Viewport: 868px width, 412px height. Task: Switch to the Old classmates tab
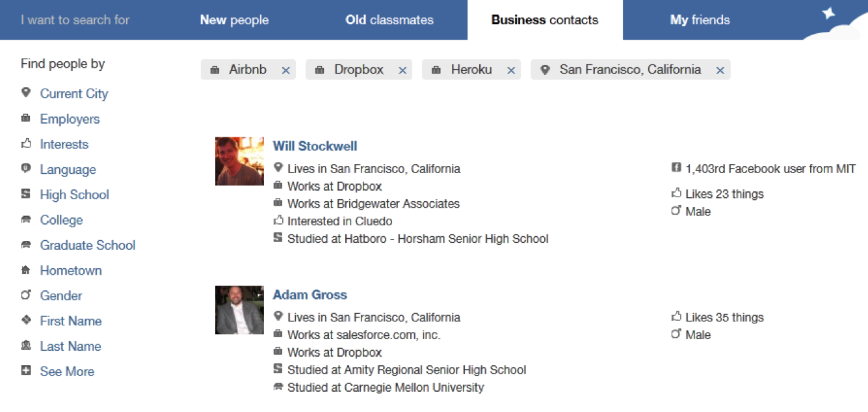(x=389, y=20)
